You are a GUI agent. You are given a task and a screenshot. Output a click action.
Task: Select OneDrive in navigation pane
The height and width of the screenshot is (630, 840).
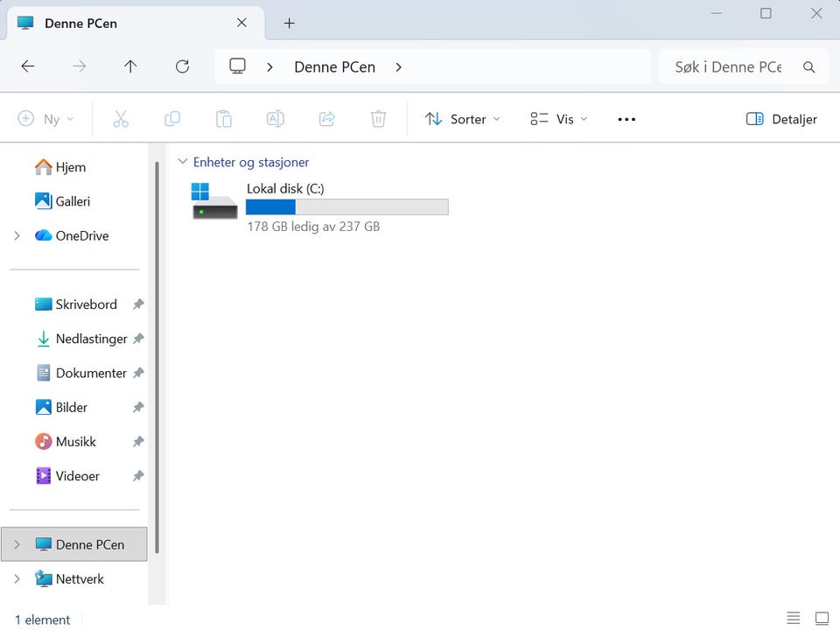[73, 235]
